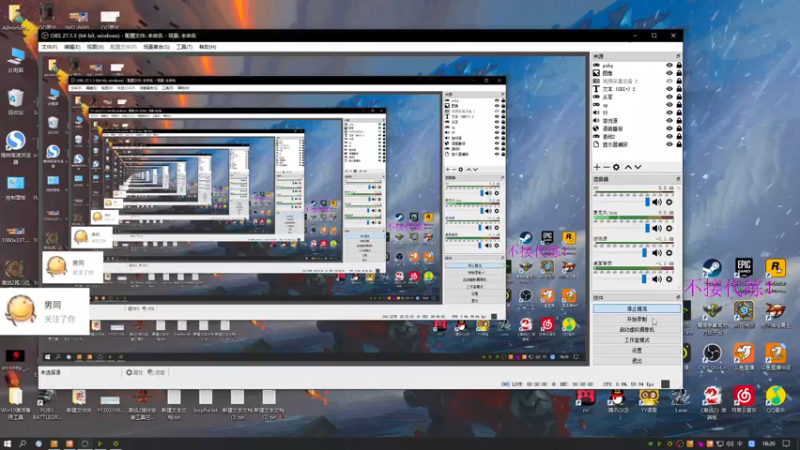
Task: Select the 文本 (GDI+) 2 text source icon
Action: [596, 89]
